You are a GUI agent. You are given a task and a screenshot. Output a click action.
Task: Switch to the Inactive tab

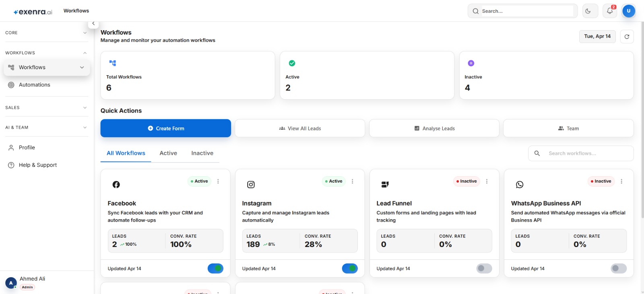pos(202,153)
